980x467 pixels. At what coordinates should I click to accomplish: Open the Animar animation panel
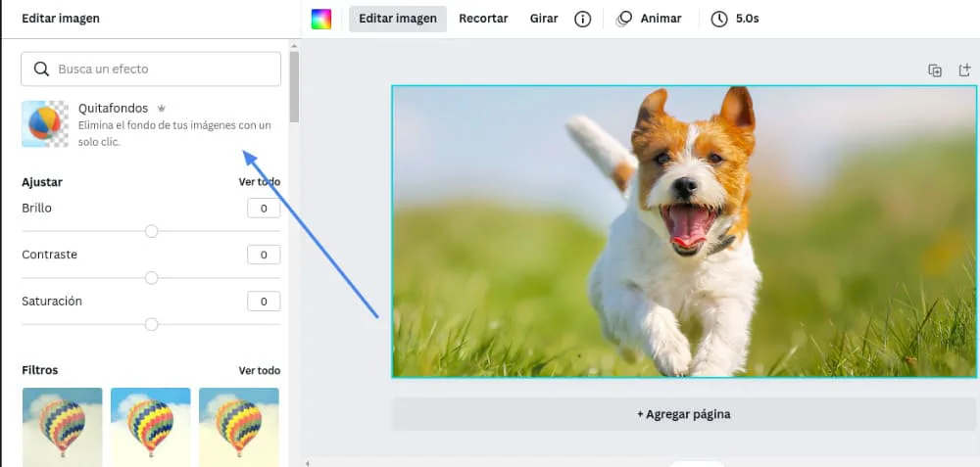point(649,19)
